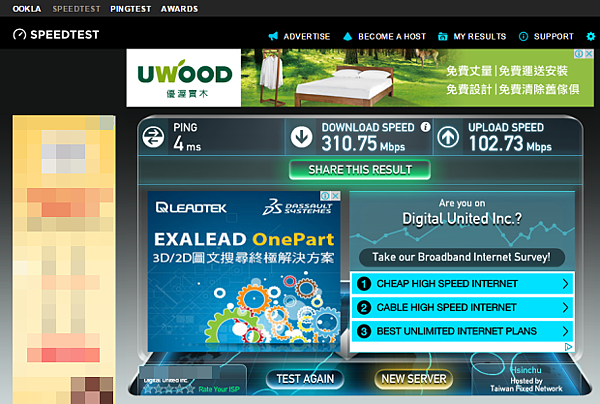Viewport: 600px width, 404px height.
Task: Open the ADVERTISE link
Action: pyautogui.click(x=307, y=36)
